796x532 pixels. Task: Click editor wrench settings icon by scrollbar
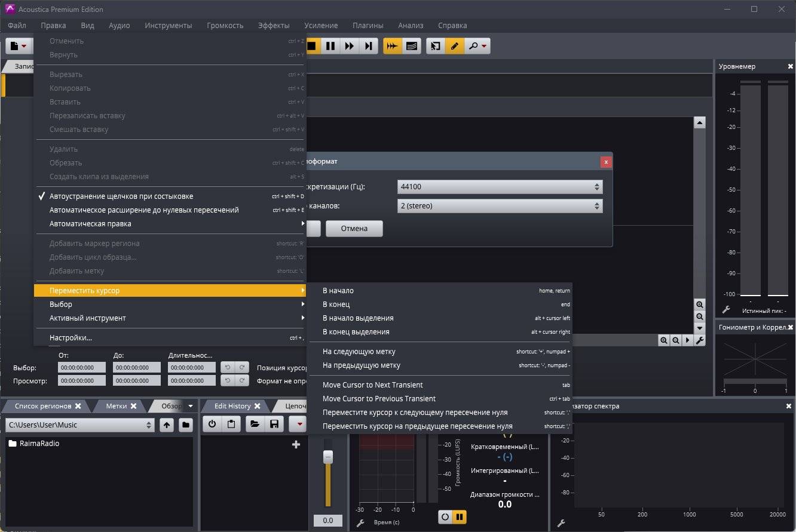pos(700,340)
